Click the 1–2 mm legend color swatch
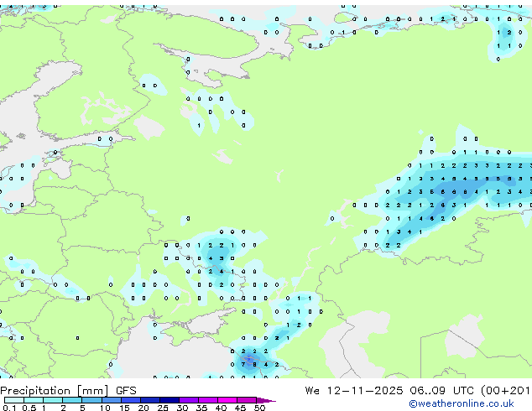Image resolution: width=532 pixels, height=411 pixels. click(x=53, y=400)
